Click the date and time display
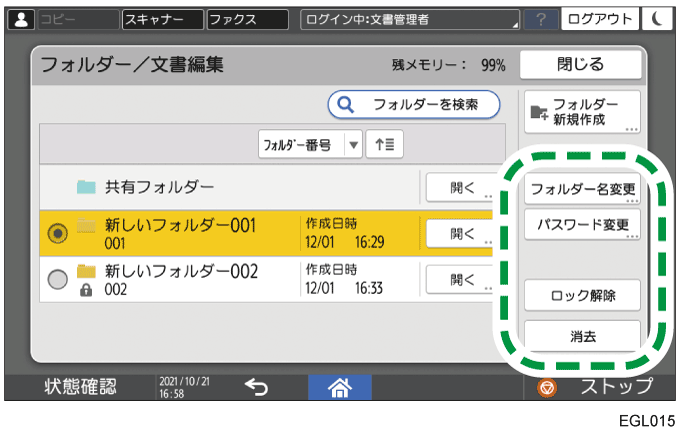The width and height of the screenshot is (679, 431). coord(184,387)
